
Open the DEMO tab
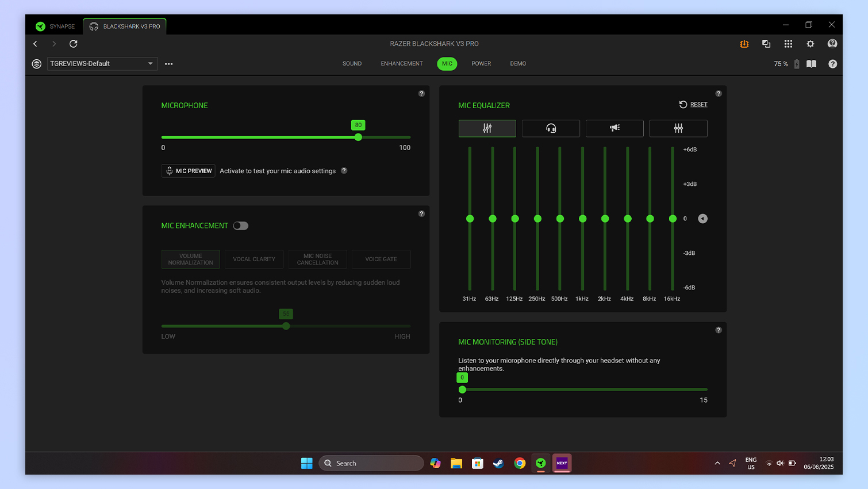point(518,64)
